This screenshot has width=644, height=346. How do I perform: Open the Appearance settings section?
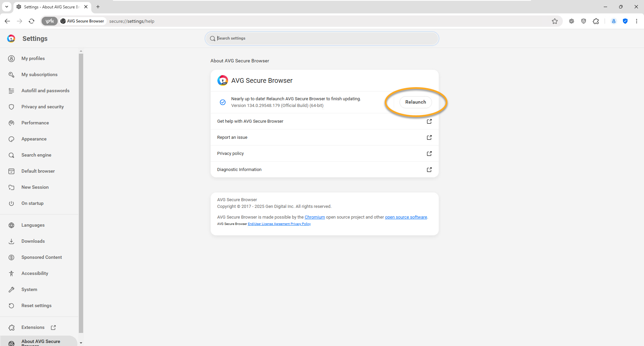[34, 139]
